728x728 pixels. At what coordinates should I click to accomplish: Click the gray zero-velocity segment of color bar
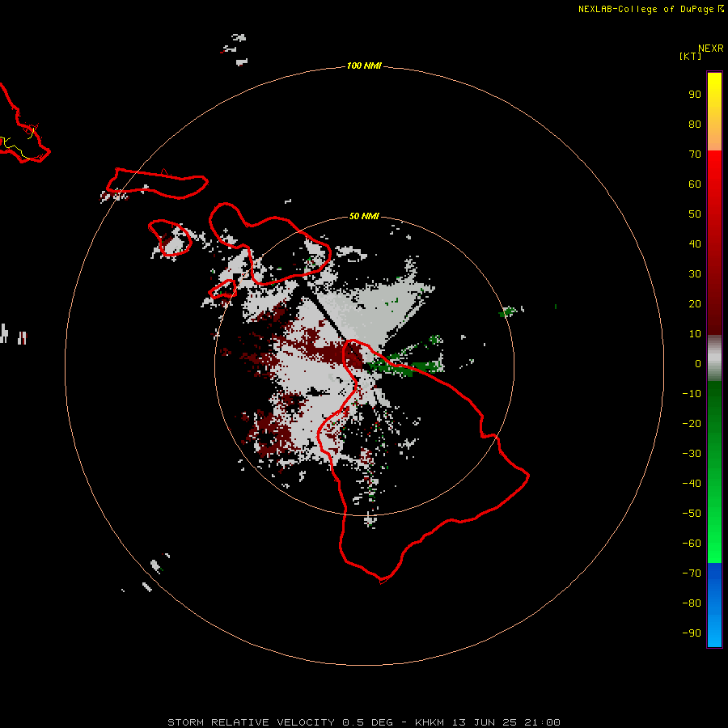point(714,358)
